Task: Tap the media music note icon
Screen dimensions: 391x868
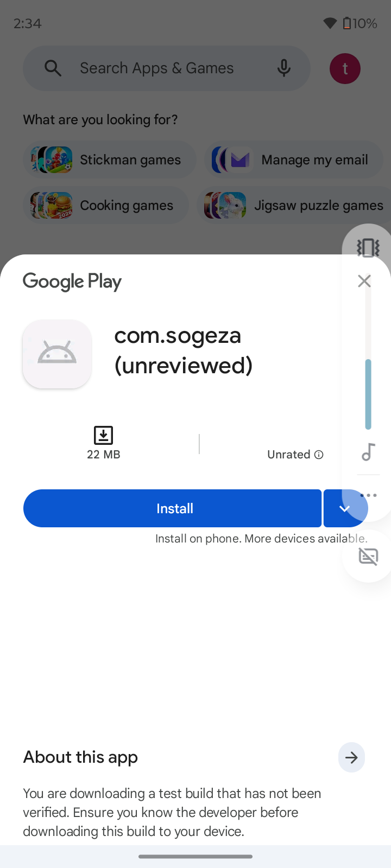Action: click(368, 452)
